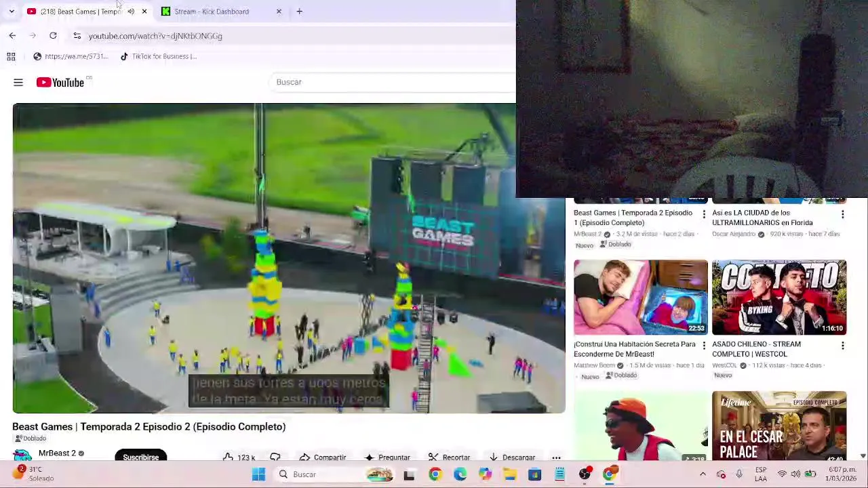Open site information icon in address bar
Viewport: 868px width, 488px height.
coord(77,36)
